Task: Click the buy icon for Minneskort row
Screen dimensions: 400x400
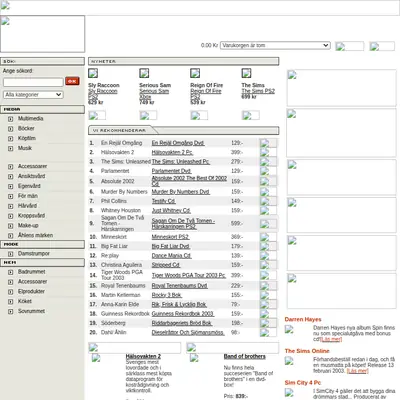Action: pos(268,237)
